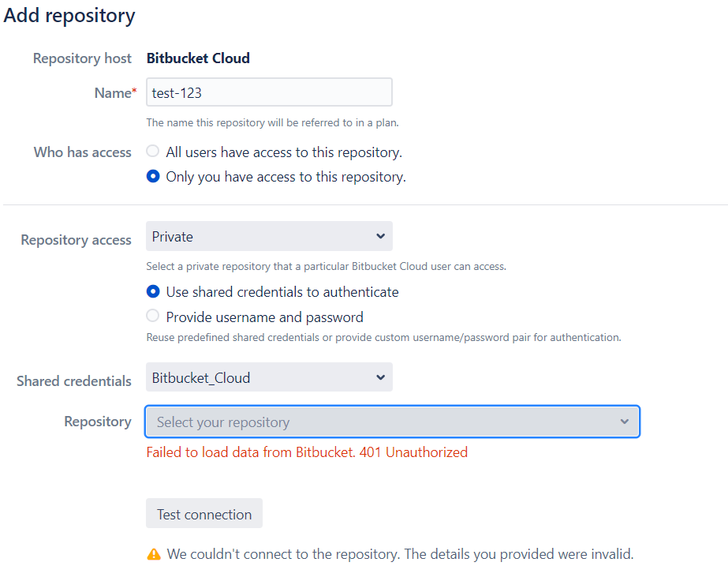The image size is (728, 581).
Task: Click the '401 Unauthorized' error message
Action: click(307, 452)
